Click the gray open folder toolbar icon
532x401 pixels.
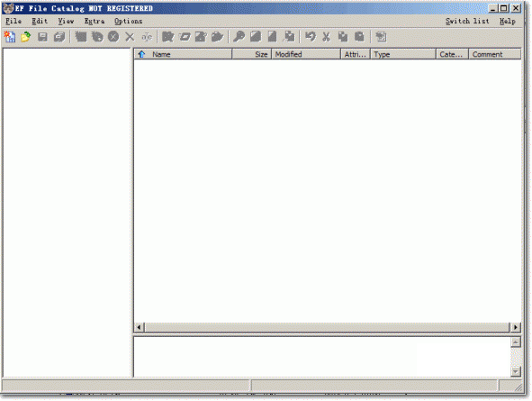coord(218,36)
